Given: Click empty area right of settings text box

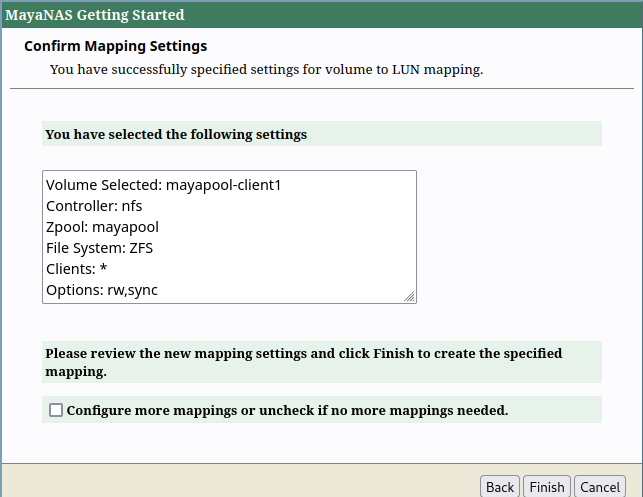Looking at the screenshot, I should tap(510, 237).
